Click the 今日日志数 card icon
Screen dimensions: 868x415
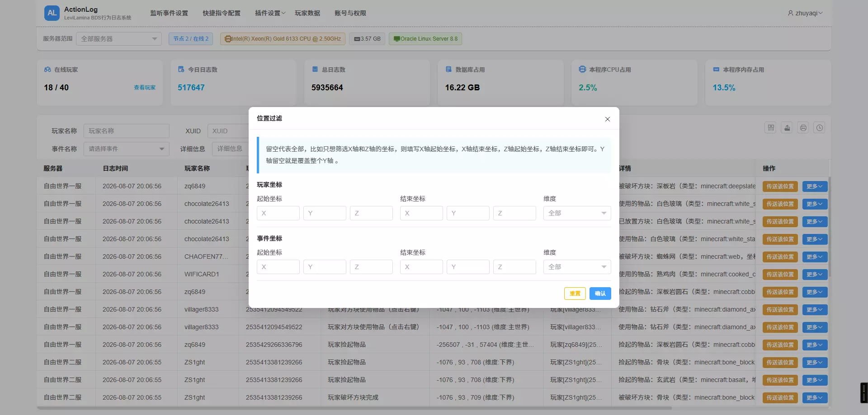coord(181,70)
